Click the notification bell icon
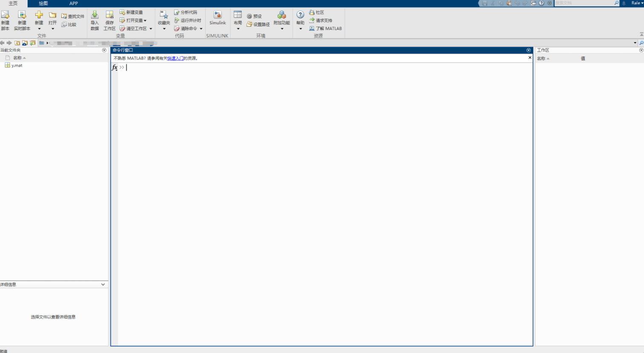 (624, 3)
